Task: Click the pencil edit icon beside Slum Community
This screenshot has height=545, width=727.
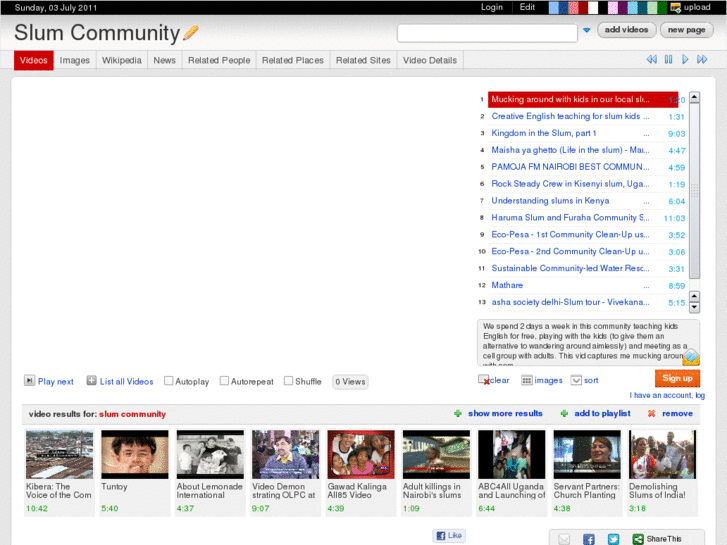Action: tap(191, 32)
